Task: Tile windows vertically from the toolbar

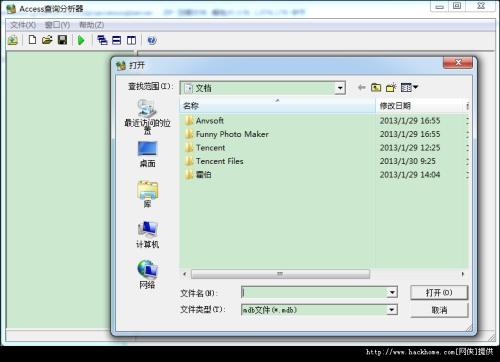Action: 131,40
